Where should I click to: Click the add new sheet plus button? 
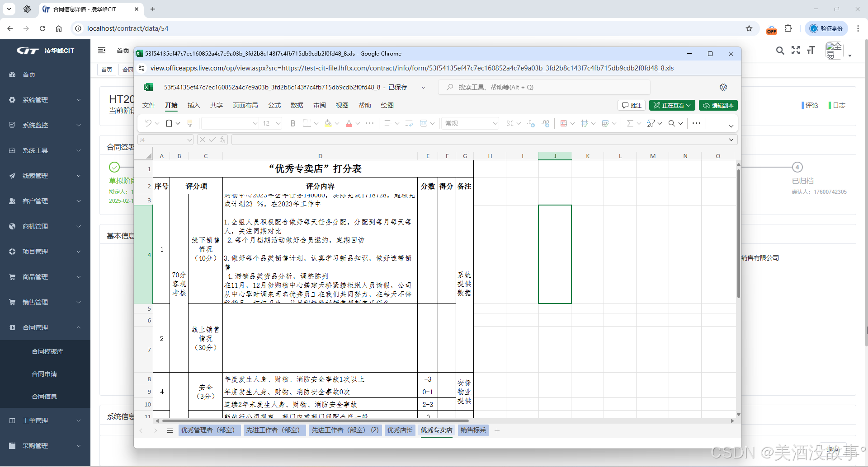[497, 430]
